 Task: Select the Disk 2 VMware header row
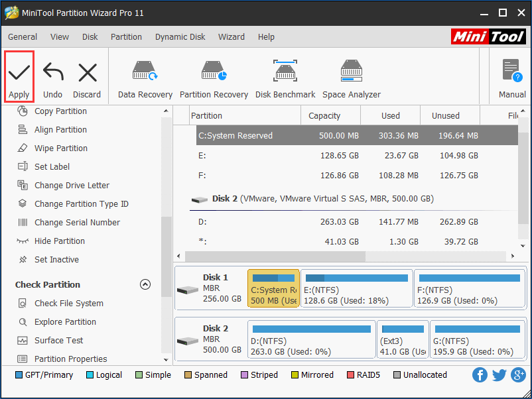353,199
